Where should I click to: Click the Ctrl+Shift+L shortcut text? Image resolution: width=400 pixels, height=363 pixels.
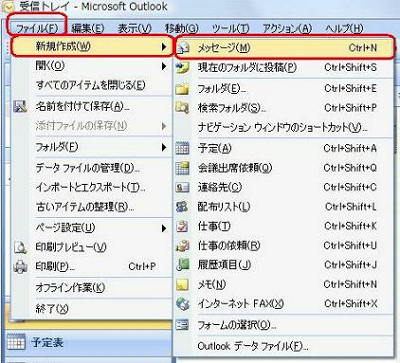351,207
